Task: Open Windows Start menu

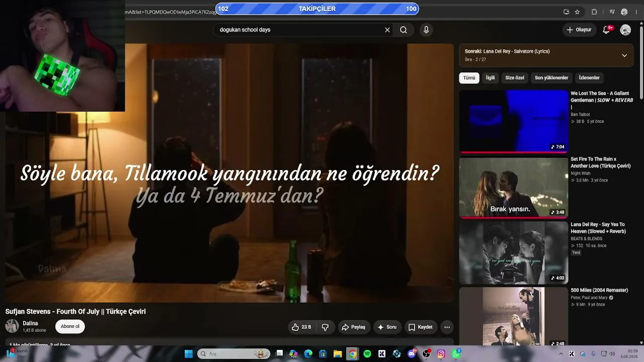Action: pos(189,354)
